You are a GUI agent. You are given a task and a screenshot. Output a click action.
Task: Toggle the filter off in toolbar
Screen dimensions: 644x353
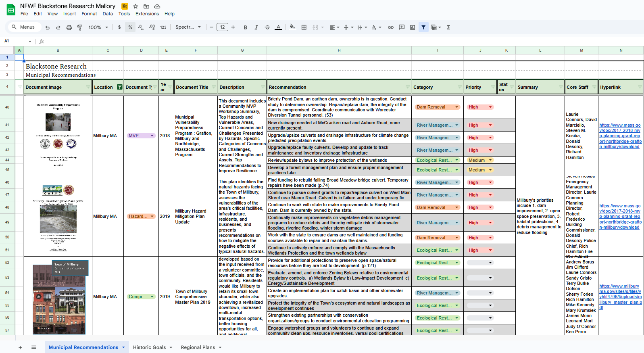[x=423, y=27]
